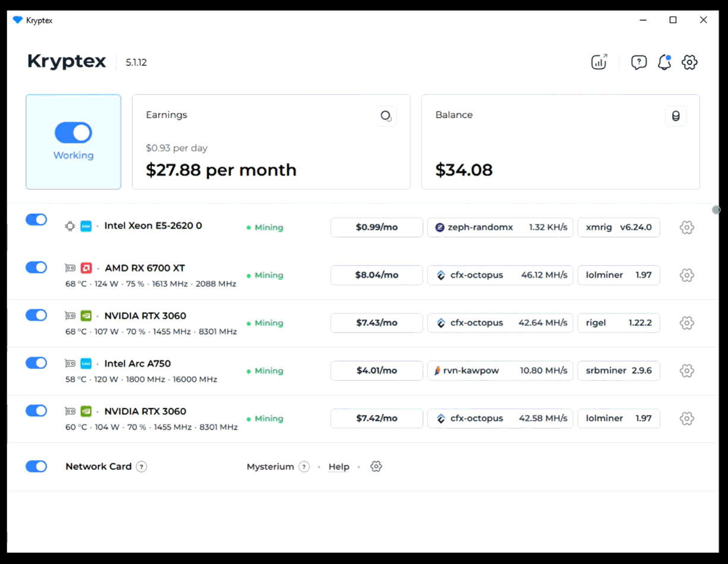Open the help chat bubble icon
The height and width of the screenshot is (564, 728).
638,62
